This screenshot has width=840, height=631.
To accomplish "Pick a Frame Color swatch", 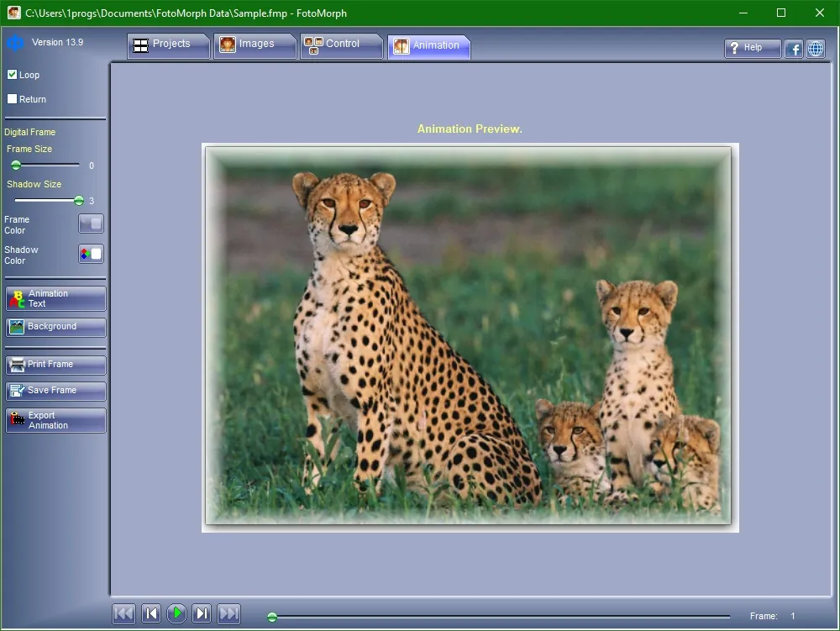I will point(91,223).
